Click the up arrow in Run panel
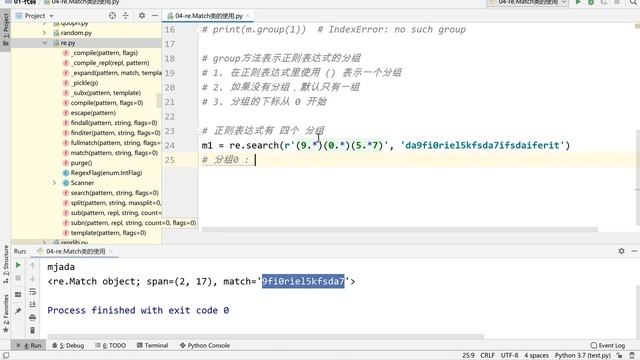 click(x=33, y=265)
